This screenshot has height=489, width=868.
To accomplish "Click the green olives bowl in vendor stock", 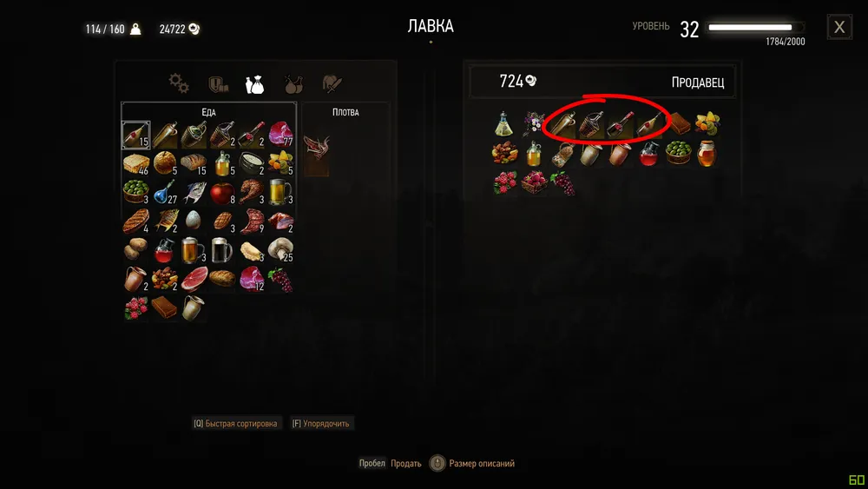I will 678,154.
